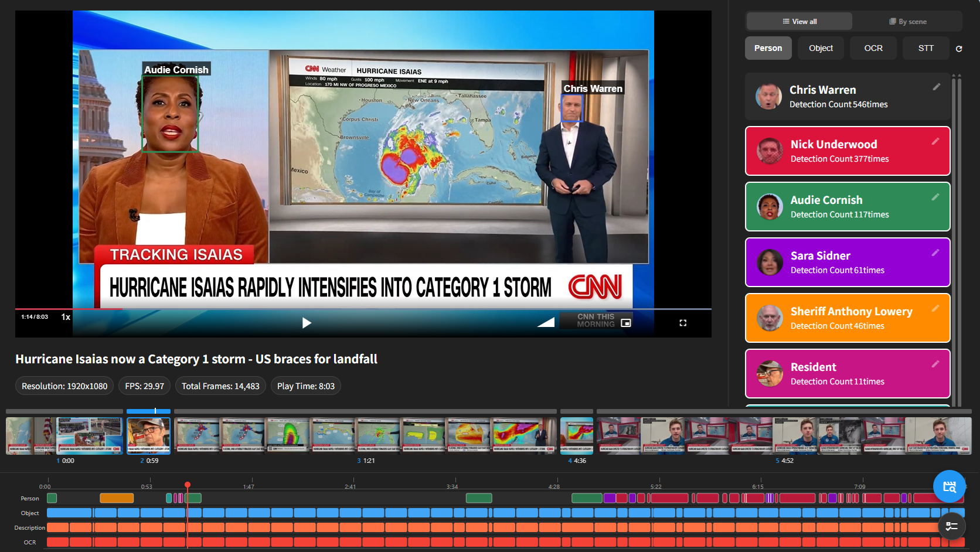Change playback speed 1x
The width and height of the screenshot is (980, 552).
coord(66,317)
